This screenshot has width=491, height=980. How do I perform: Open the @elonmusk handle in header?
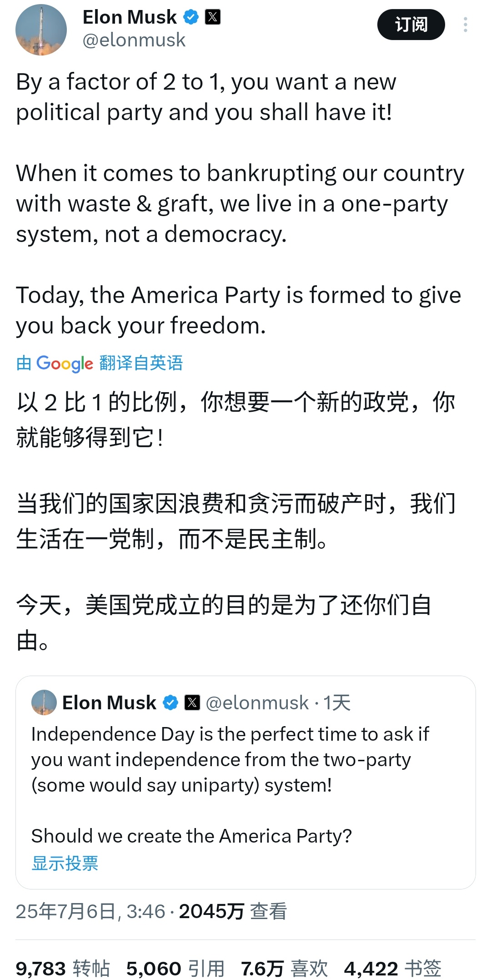click(134, 40)
